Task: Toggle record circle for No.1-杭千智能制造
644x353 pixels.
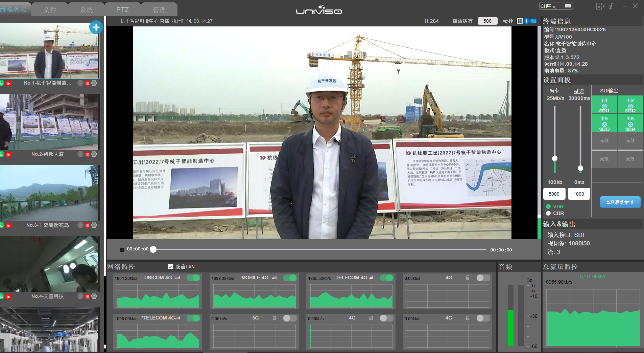Action: point(80,83)
